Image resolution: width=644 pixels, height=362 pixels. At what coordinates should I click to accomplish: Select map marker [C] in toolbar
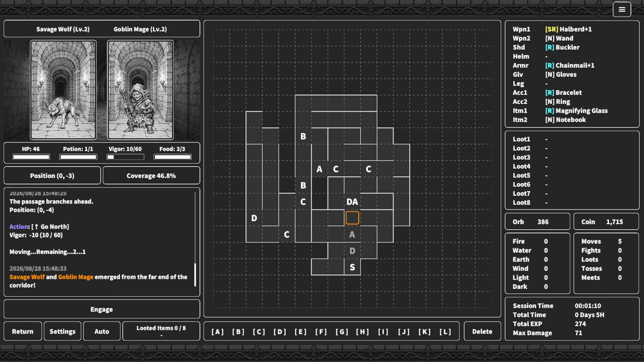pyautogui.click(x=259, y=331)
